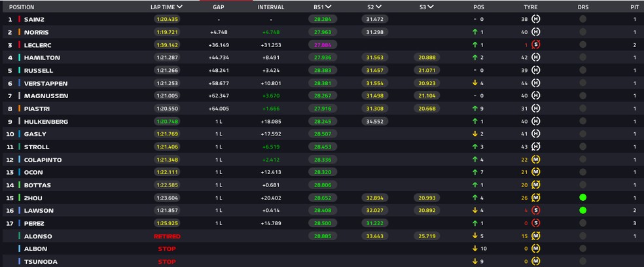Select driver name COLAPINTO
Screen dimensions: 644x267
coord(43,160)
